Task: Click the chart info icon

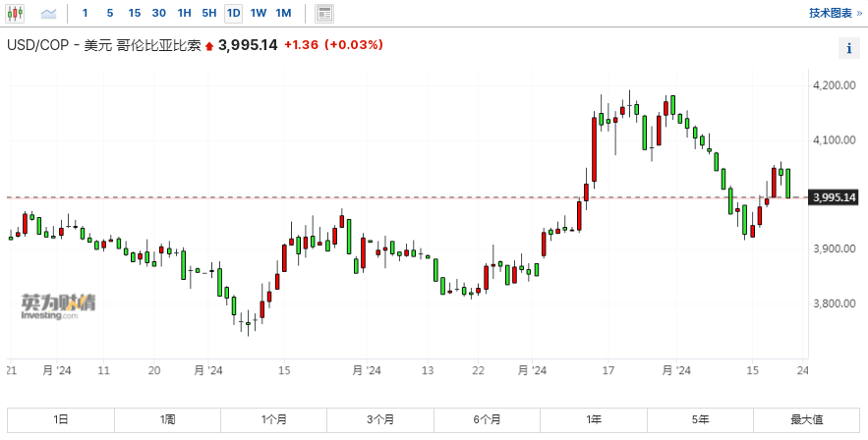Action: point(848,49)
